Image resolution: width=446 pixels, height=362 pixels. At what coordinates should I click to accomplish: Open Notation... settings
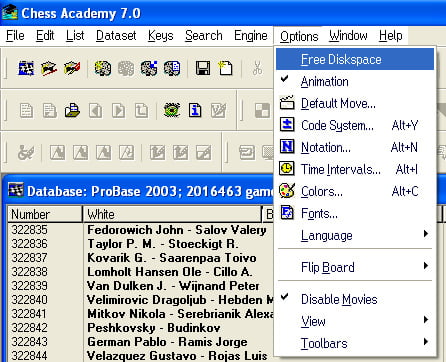(355, 147)
